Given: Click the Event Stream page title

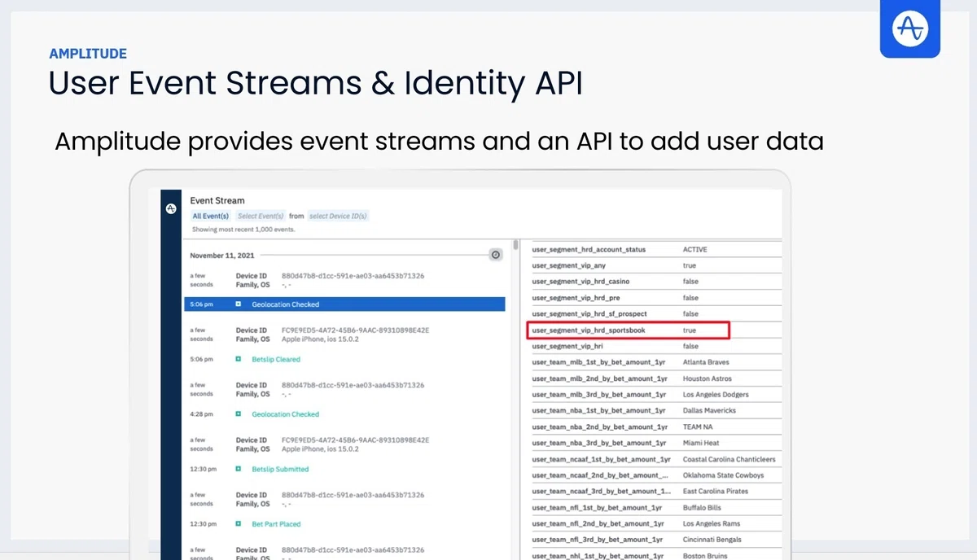Looking at the screenshot, I should [217, 200].
